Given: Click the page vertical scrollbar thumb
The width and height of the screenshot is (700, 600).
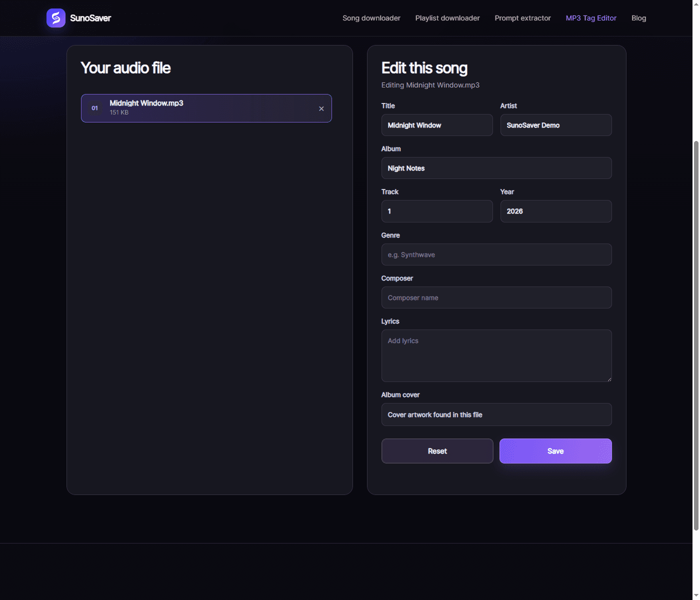Looking at the screenshot, I should [696, 336].
